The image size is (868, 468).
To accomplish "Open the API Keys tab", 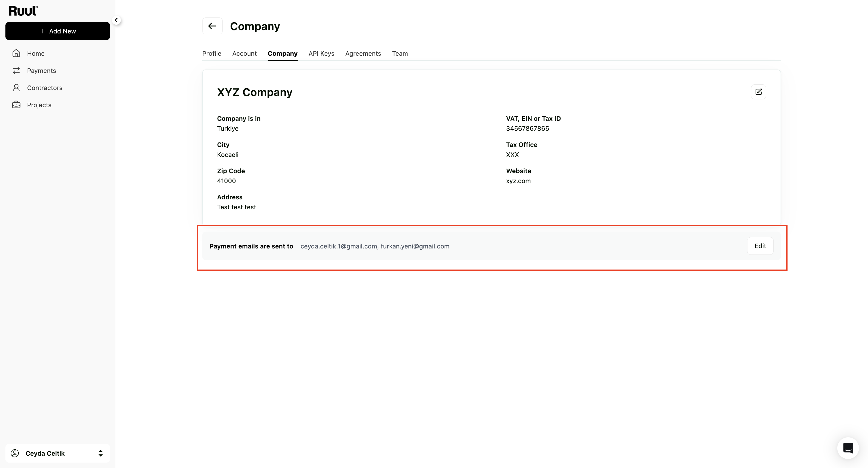I will click(x=321, y=54).
